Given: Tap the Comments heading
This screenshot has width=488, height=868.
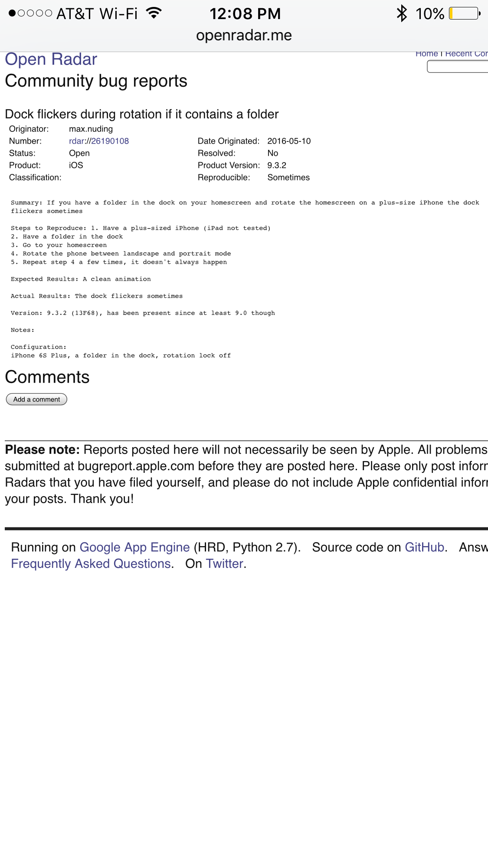Looking at the screenshot, I should pos(47,377).
